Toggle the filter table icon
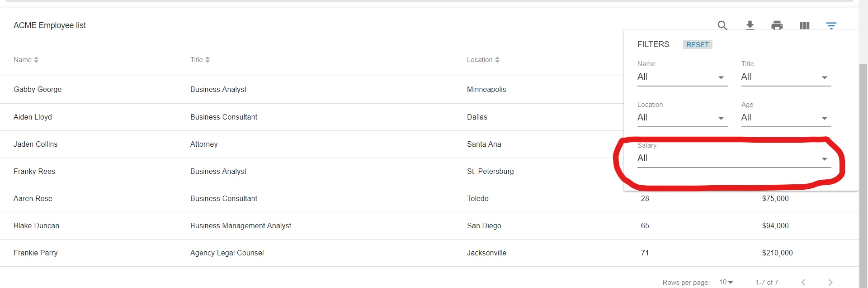Image resolution: width=868 pixels, height=288 pixels. (x=831, y=25)
